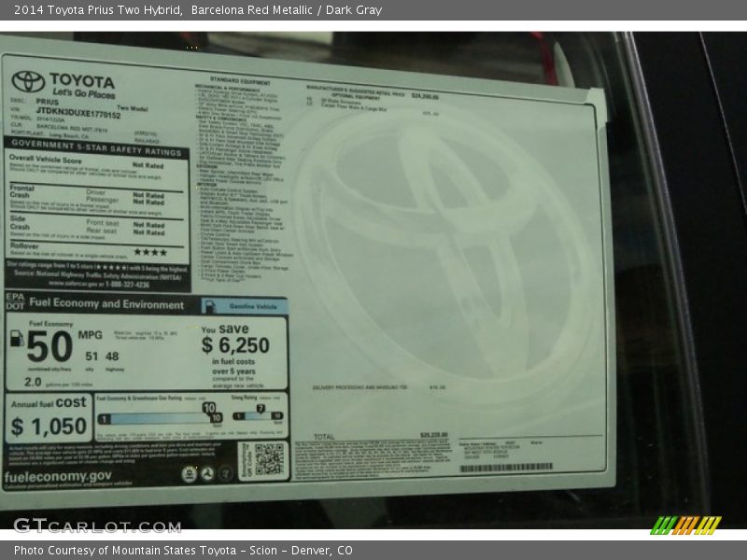747x560 pixels.
Task: Click the "Frontal Crash" label
Action: (21, 191)
